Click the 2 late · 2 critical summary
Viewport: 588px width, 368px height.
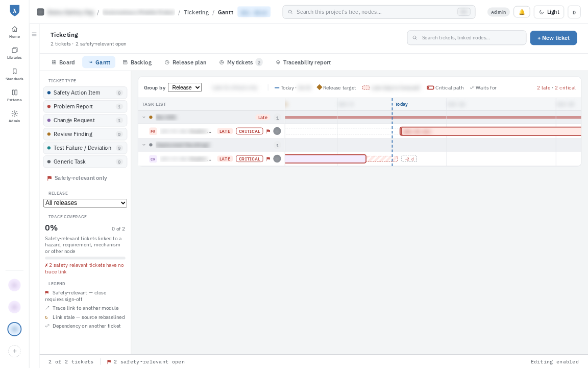tap(556, 88)
